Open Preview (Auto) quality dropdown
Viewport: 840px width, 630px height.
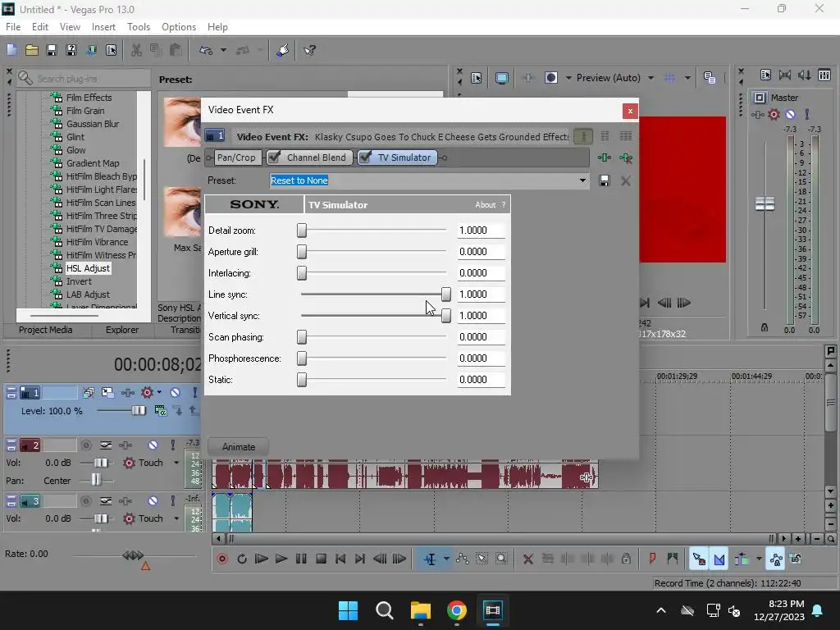(651, 78)
